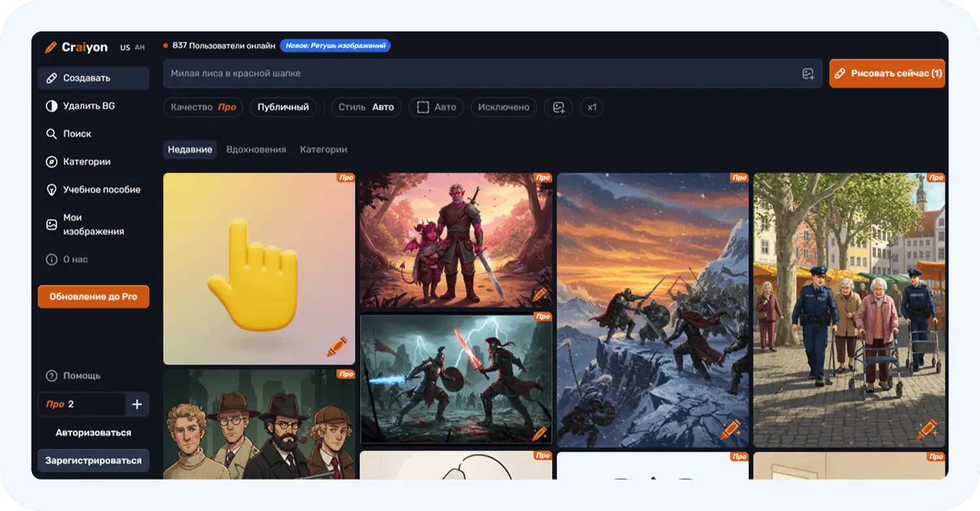Click the Craiyon logo in sidebar
Image resolution: width=980 pixels, height=511 pixels.
[x=76, y=47]
